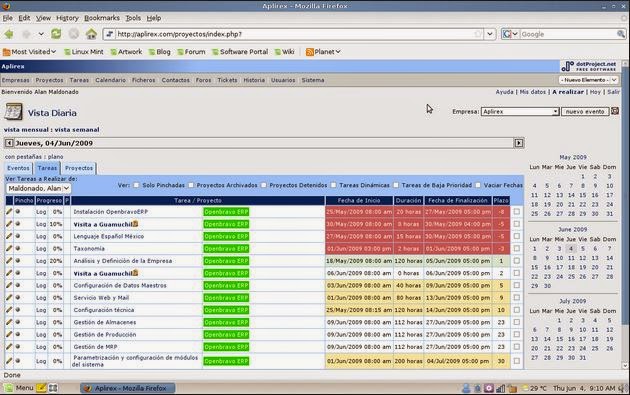Click the pin icon for Gestión de MRP

point(18,346)
